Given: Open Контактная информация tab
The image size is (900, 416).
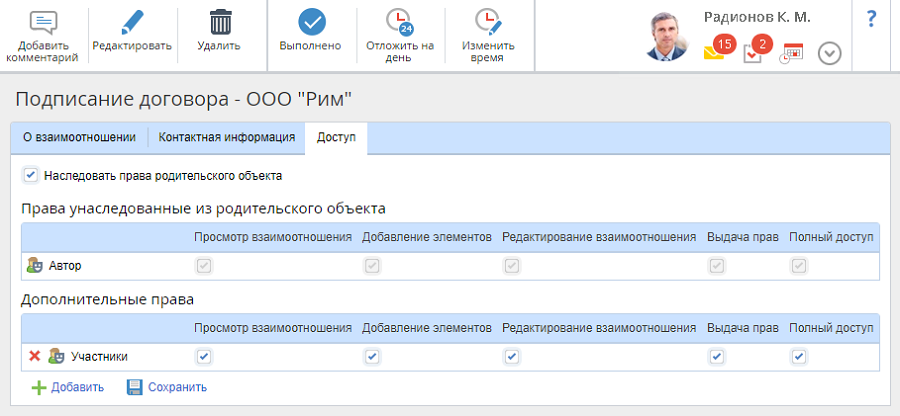Looking at the screenshot, I should 226,137.
